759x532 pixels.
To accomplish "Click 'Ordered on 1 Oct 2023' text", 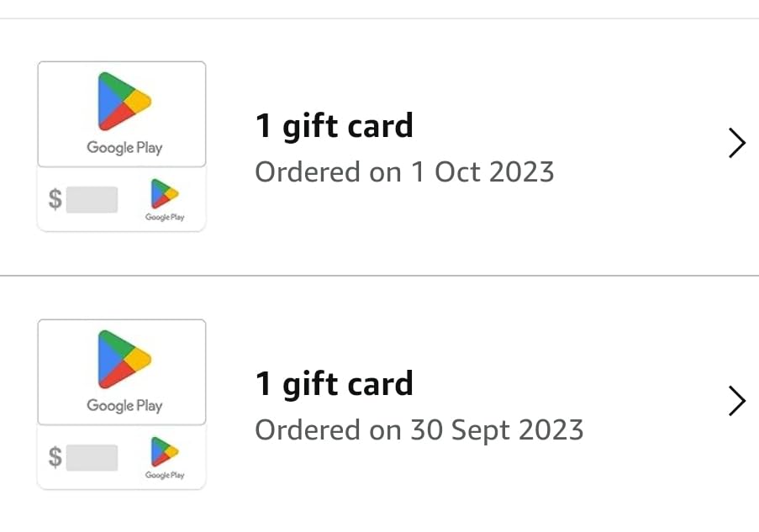I will [404, 171].
